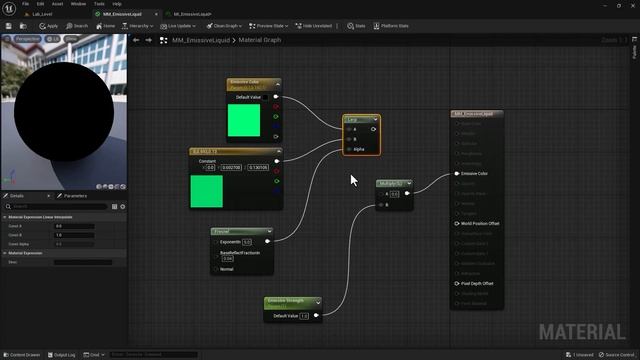
Task: Click the Stats toolbar button
Action: 356,26
